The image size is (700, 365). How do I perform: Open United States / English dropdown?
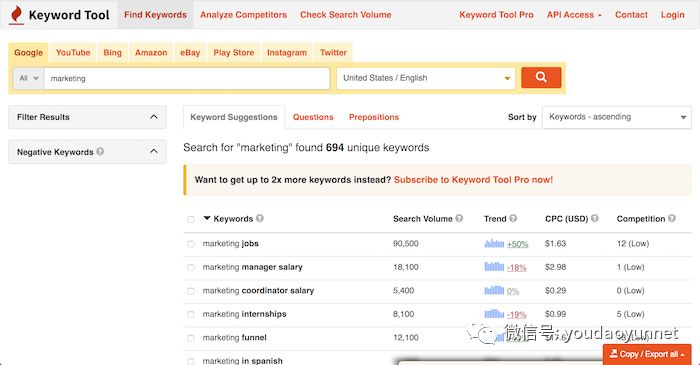426,78
